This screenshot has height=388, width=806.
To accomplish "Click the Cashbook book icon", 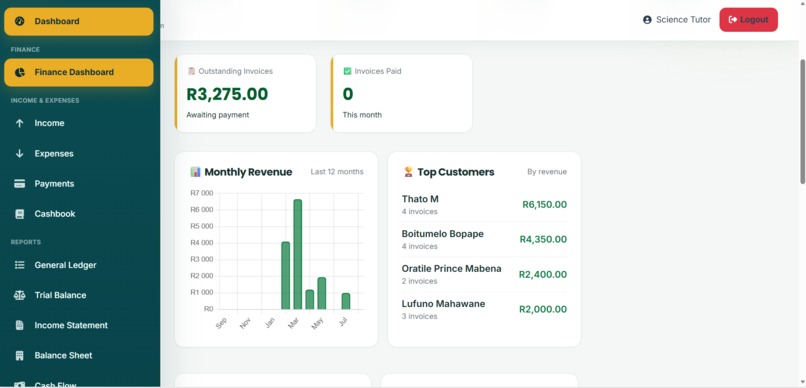I will 20,214.
